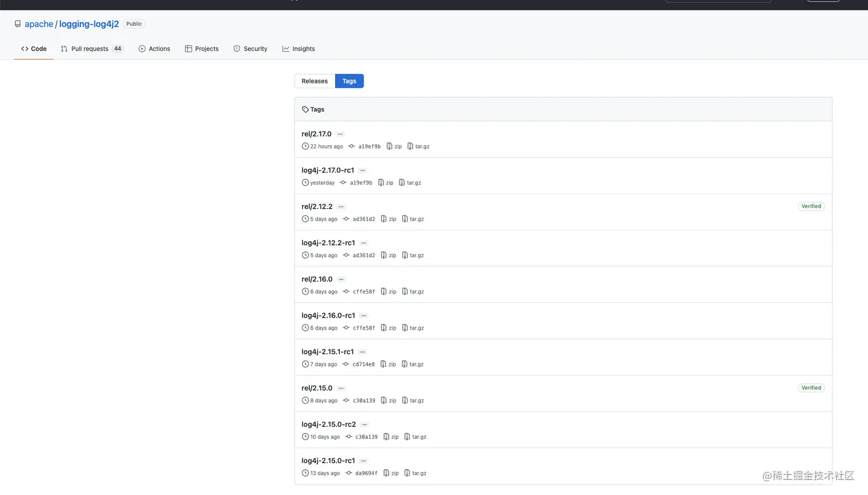The height and width of the screenshot is (495, 868).
Task: Open the log4j-2.17.0-rc1 tag
Action: [328, 170]
